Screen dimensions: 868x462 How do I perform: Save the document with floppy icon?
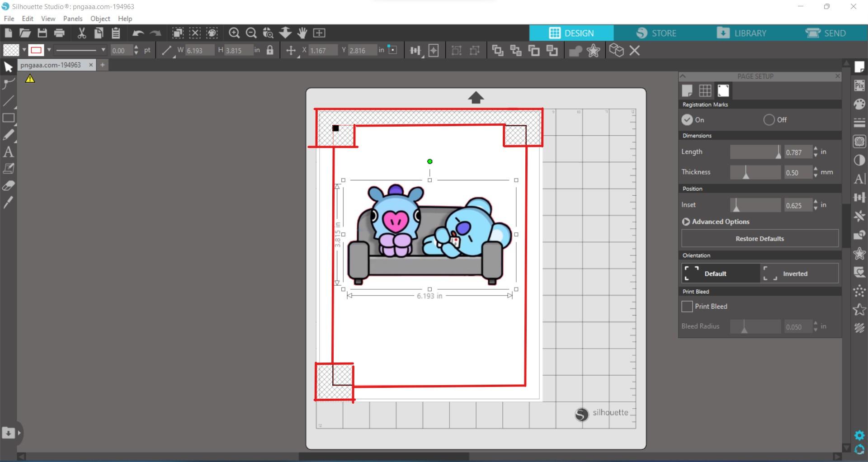coord(42,33)
